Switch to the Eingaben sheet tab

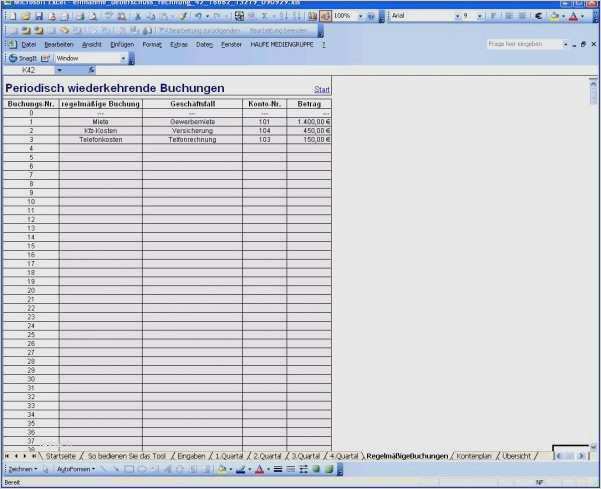[x=191, y=456]
